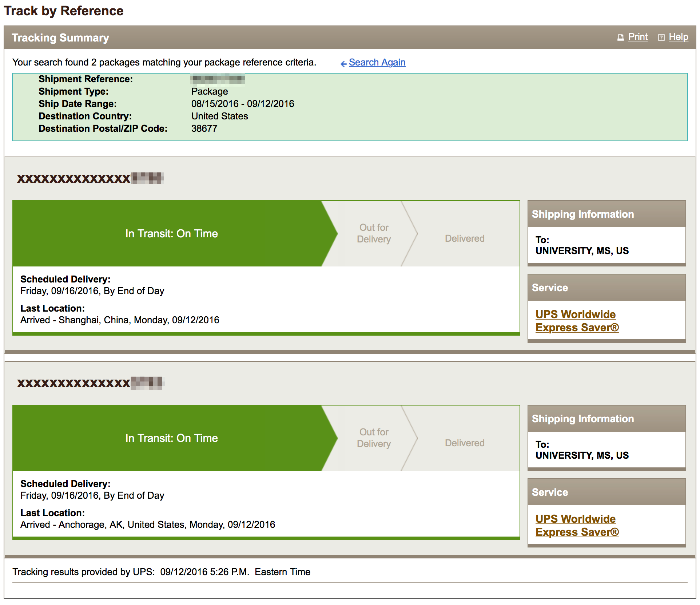
Task: Click first package's Out for Delivery step
Action: [374, 233]
